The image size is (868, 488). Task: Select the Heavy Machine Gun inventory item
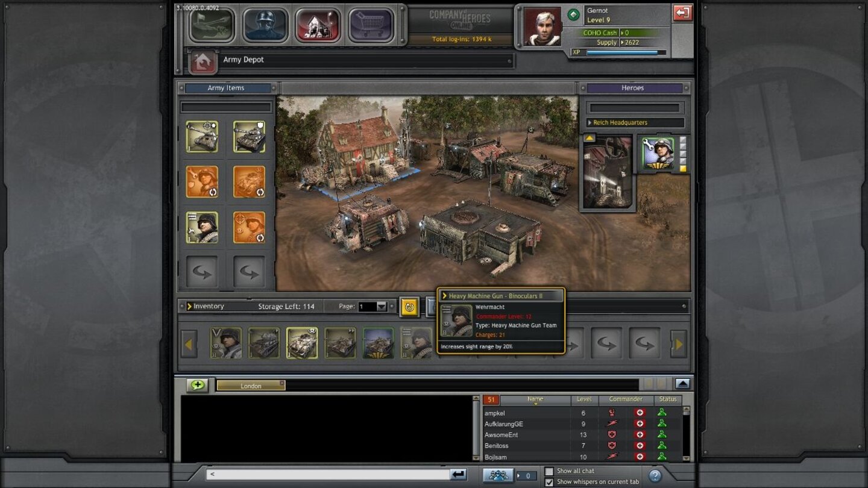417,343
